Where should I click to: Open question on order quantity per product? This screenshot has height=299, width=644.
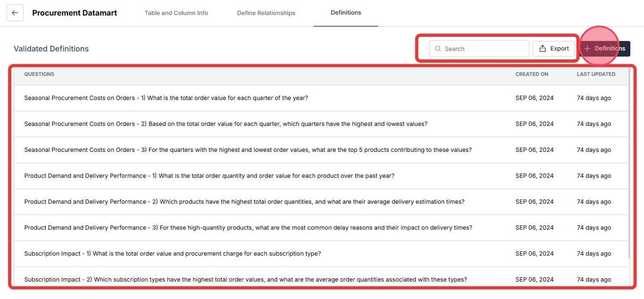[x=321, y=176]
